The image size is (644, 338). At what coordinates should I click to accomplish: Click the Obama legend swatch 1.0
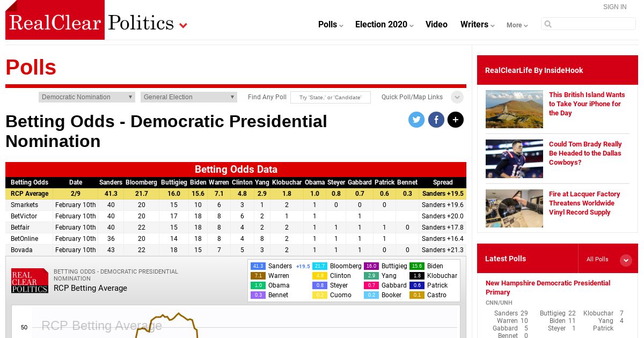click(258, 285)
